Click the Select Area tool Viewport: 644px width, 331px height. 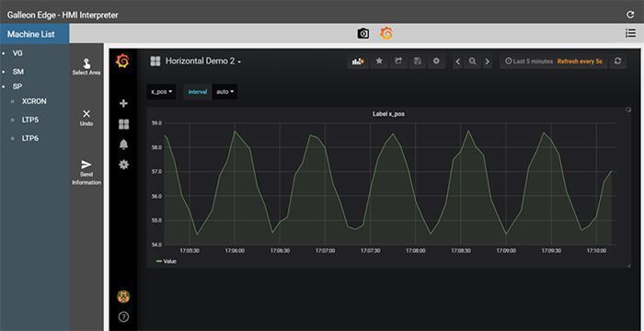[86, 67]
